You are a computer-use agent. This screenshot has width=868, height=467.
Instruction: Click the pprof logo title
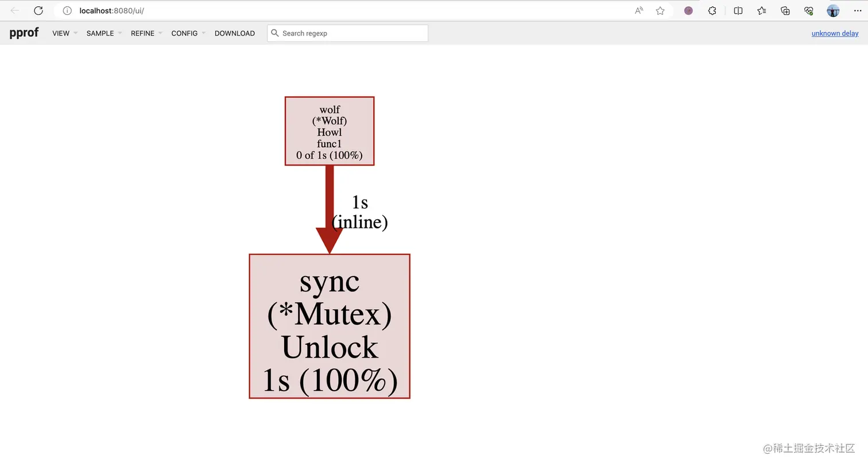pyautogui.click(x=24, y=33)
